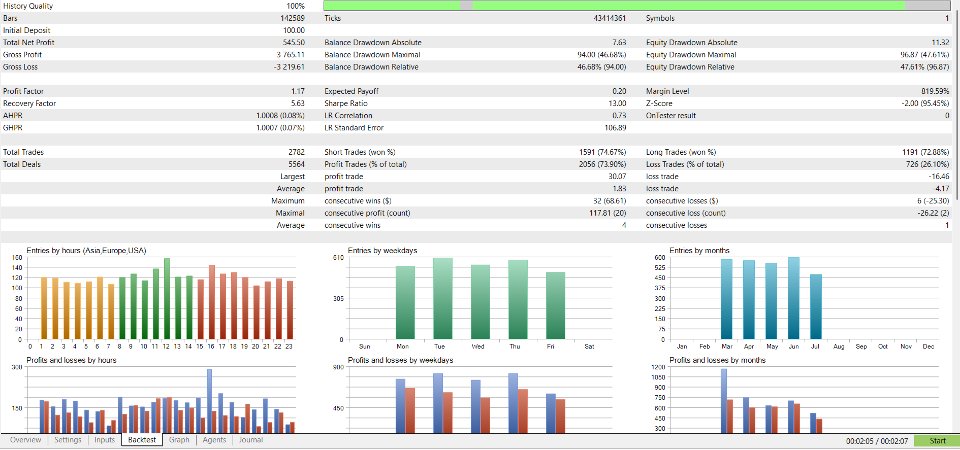
Task: Click the OnTester result label
Action: [671, 116]
